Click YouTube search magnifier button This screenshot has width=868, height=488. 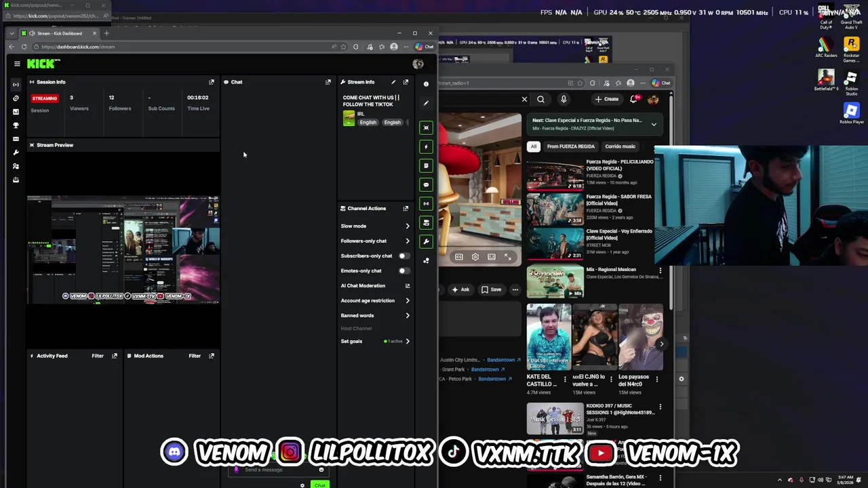pos(540,99)
